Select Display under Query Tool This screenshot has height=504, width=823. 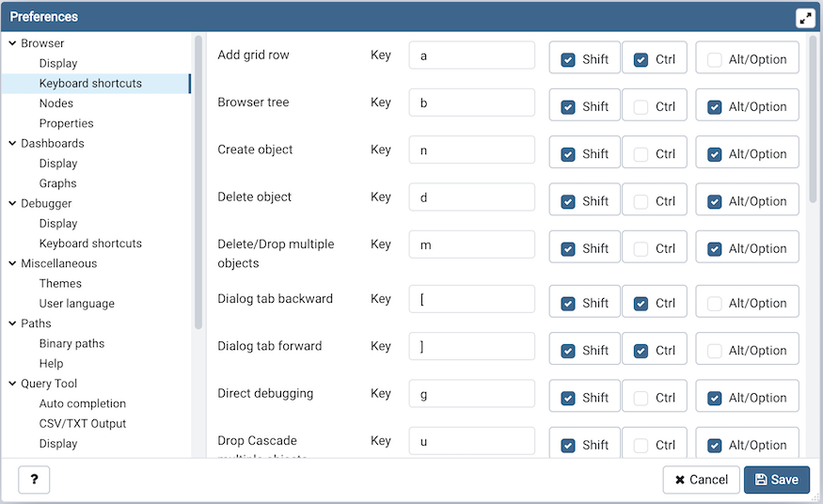[58, 444]
